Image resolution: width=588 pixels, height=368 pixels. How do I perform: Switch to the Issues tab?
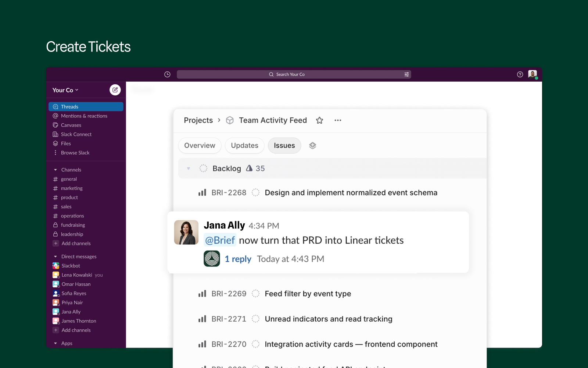click(284, 146)
